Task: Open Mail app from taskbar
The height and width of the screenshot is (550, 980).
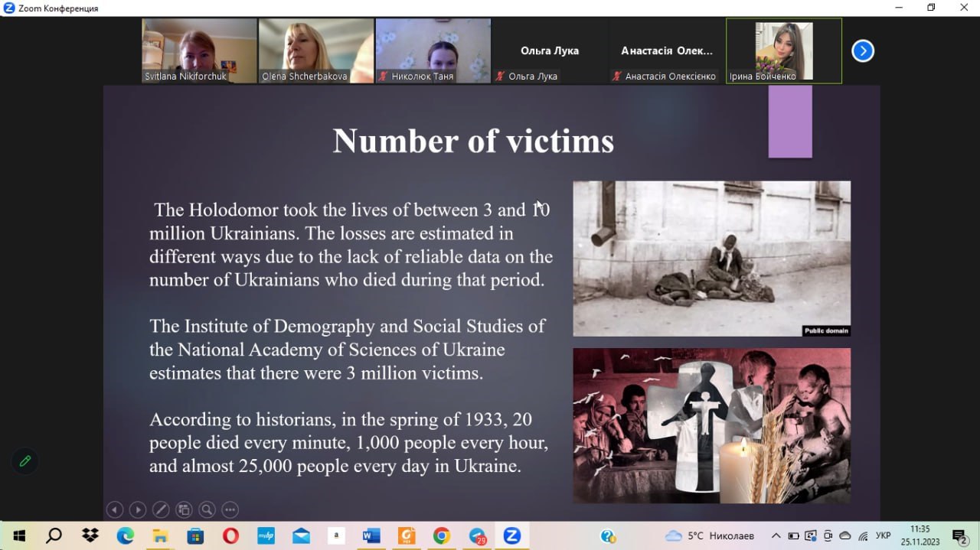Action: (301, 535)
